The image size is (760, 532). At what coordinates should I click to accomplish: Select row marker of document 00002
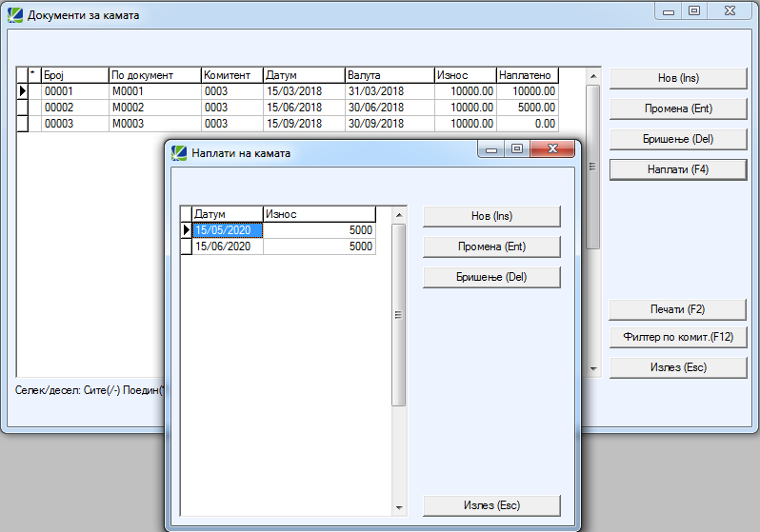(22, 108)
